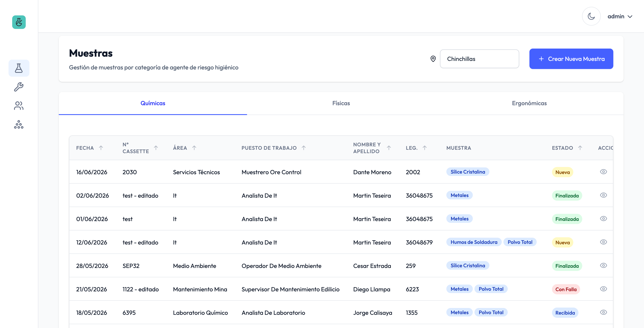Screen dimensions: 644x328
Task: Click Sílice Cristalina tag in the Dante Moreno row
Action: coord(467,172)
